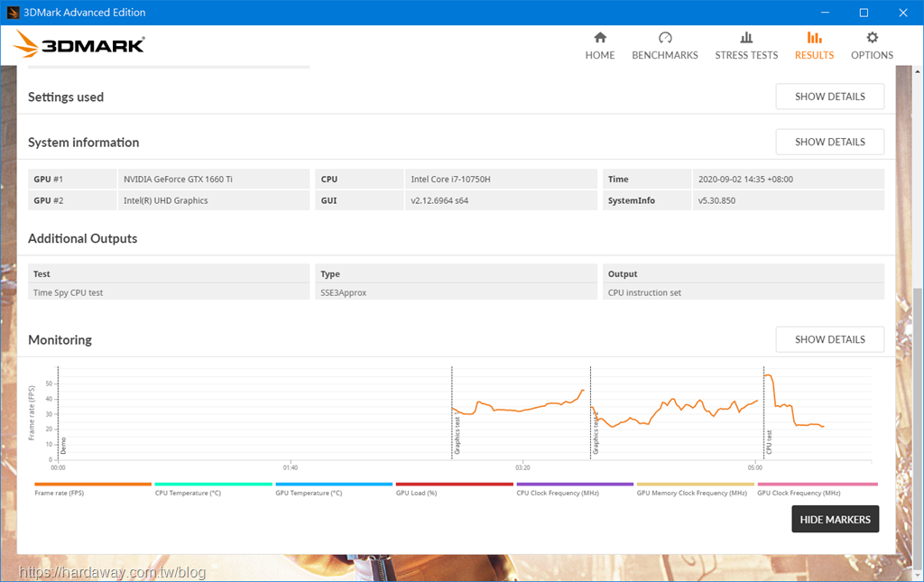The image size is (924, 582).
Task: Click the SSE3Approx type cell
Action: tap(456, 292)
